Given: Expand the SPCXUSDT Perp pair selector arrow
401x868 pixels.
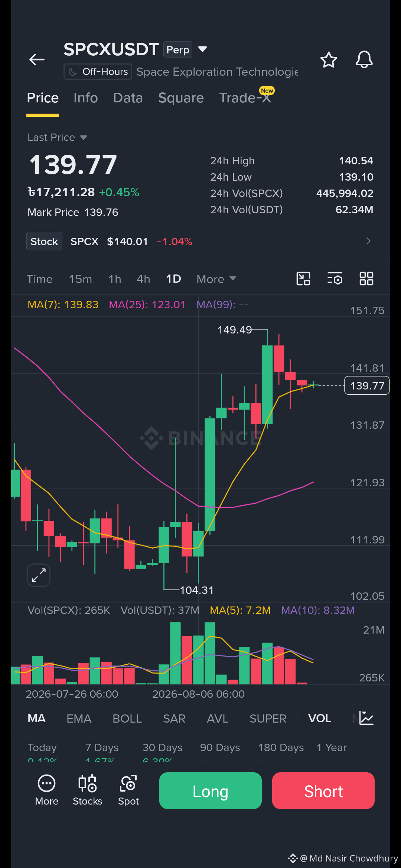Looking at the screenshot, I should [202, 49].
